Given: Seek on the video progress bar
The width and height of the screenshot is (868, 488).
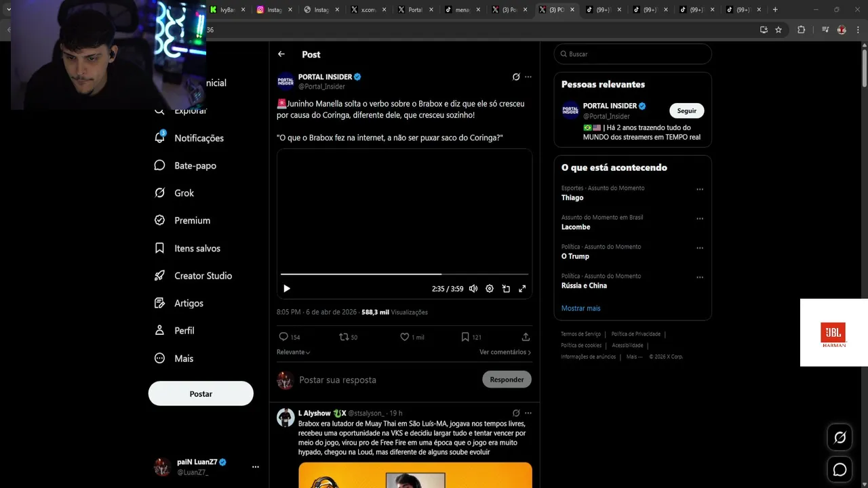Looking at the screenshot, I should 404,274.
